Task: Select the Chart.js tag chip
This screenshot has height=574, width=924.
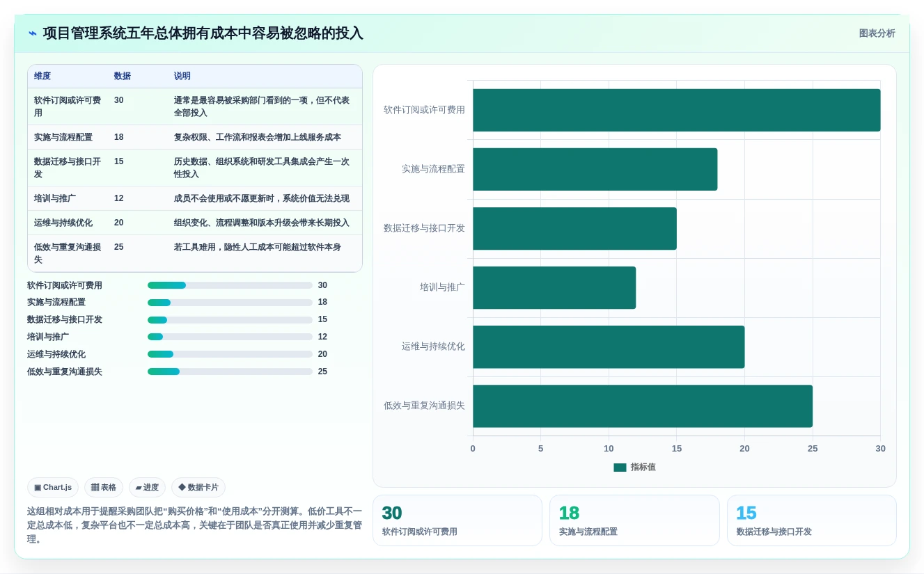Action: (x=53, y=488)
